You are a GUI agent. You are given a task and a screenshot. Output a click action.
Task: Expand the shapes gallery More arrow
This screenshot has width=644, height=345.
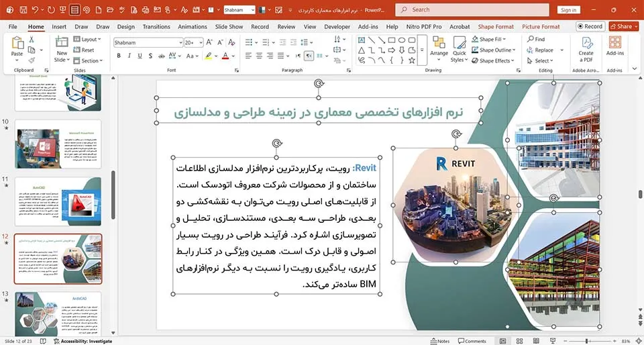point(422,50)
